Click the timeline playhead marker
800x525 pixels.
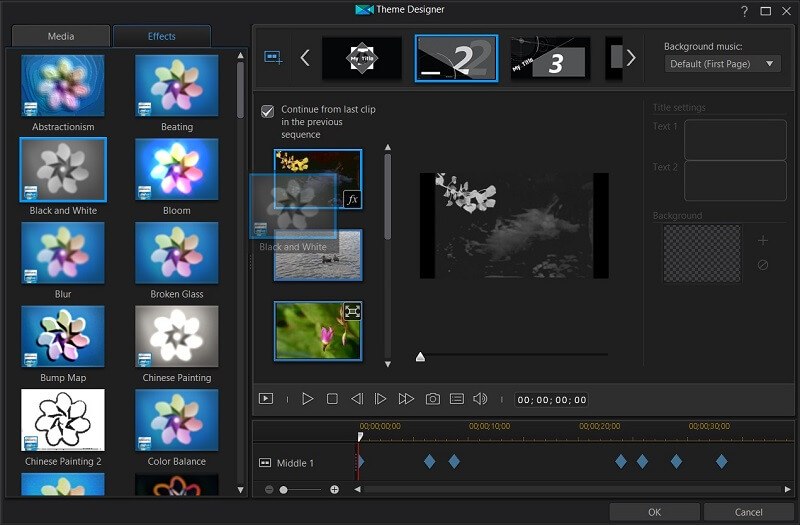point(360,437)
